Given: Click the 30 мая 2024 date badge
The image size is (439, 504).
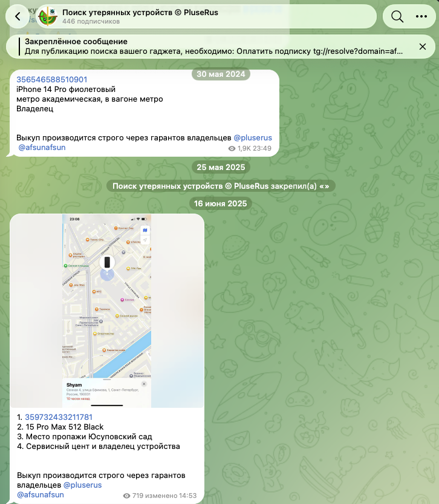Looking at the screenshot, I should (221, 74).
